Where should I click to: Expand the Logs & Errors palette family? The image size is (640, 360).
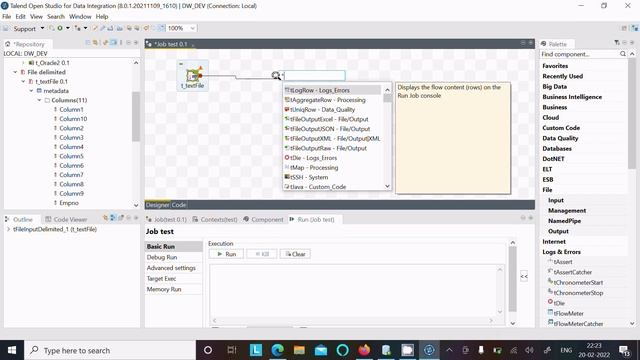coord(561,252)
